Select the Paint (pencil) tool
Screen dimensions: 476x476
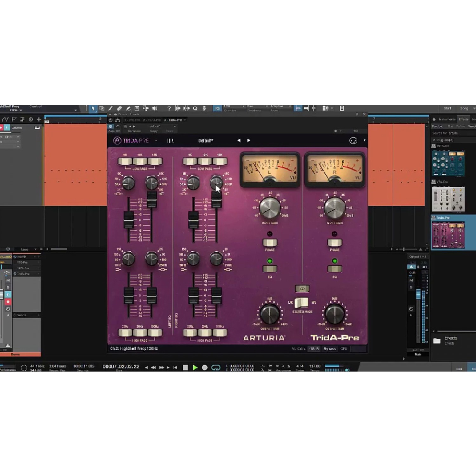(110, 109)
